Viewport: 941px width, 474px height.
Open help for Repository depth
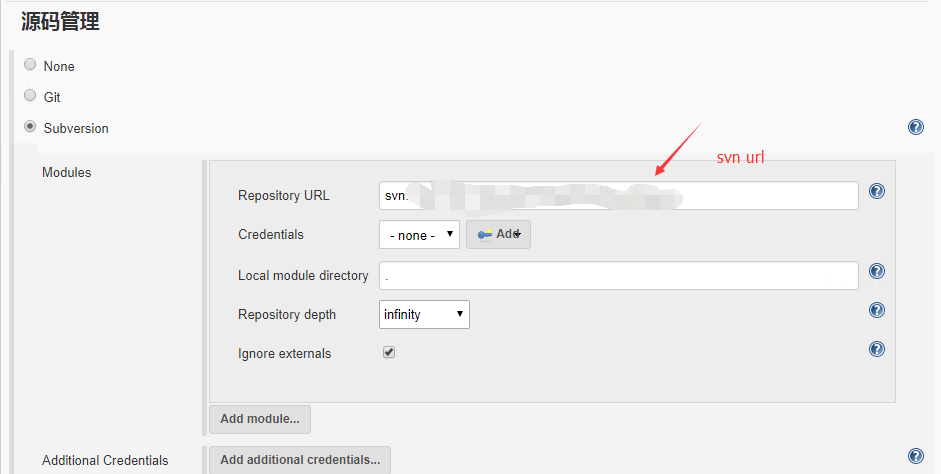(877, 310)
